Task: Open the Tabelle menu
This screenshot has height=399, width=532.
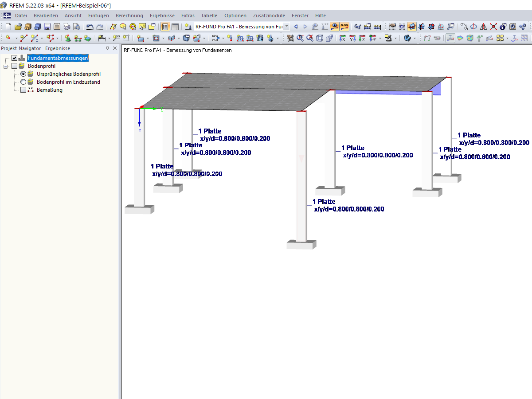Action: (x=209, y=16)
